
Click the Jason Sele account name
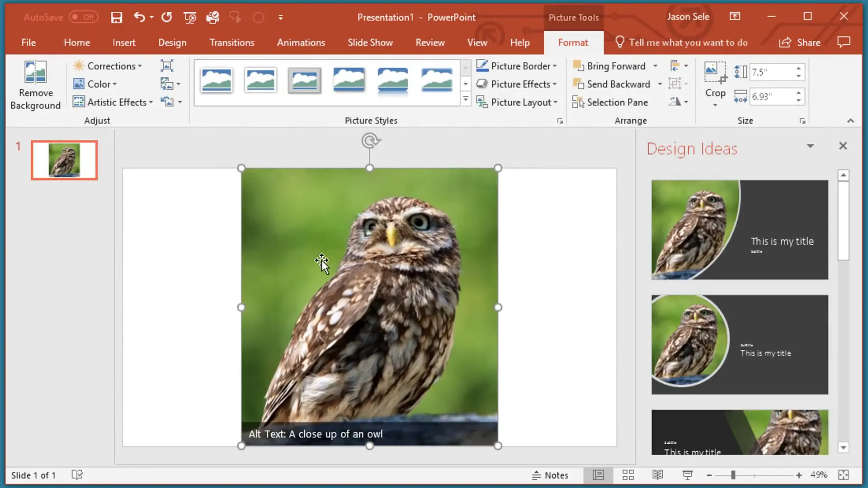[688, 17]
